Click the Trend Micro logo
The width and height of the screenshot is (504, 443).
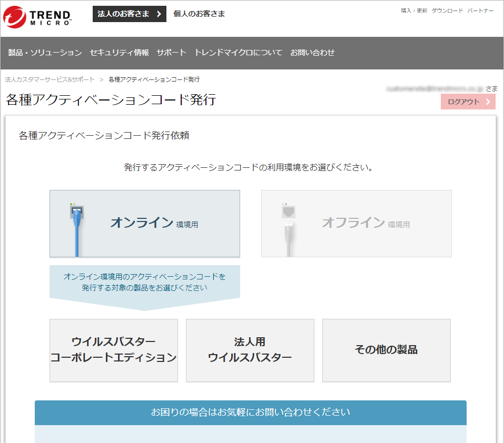click(x=37, y=16)
